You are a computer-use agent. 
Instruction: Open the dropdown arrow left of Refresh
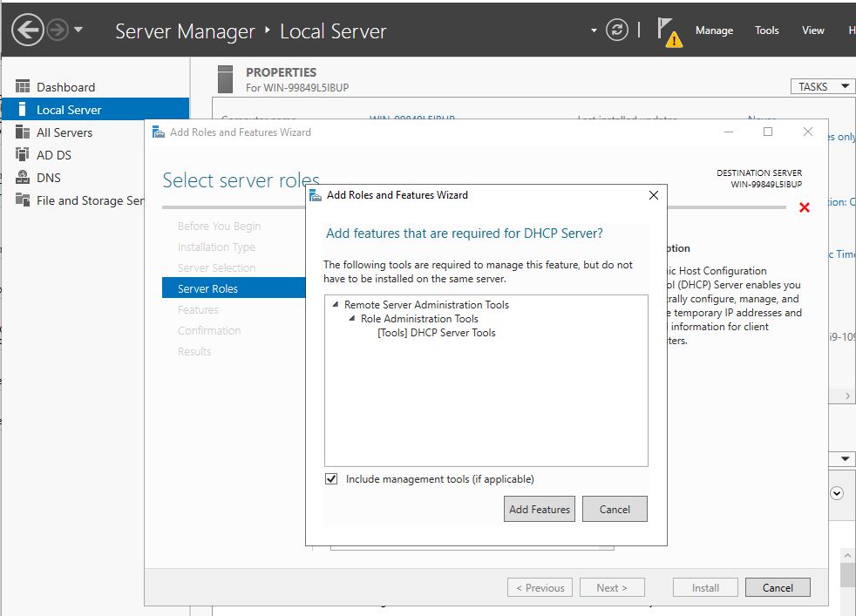click(594, 30)
